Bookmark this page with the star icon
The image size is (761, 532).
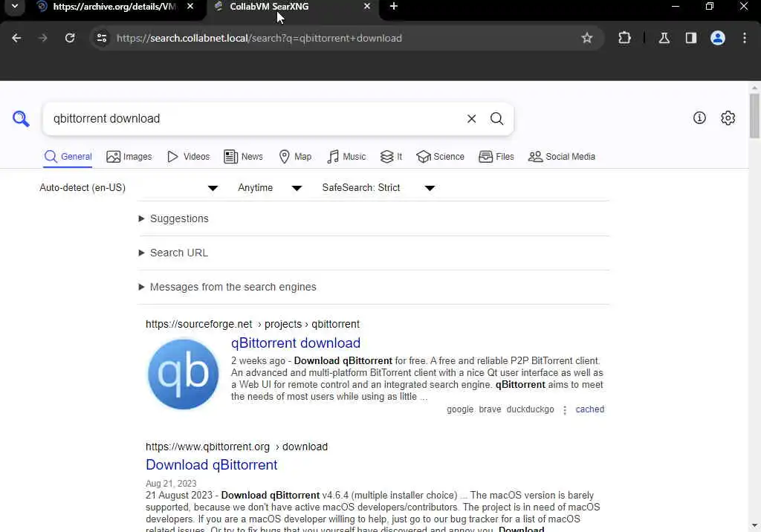tap(587, 38)
